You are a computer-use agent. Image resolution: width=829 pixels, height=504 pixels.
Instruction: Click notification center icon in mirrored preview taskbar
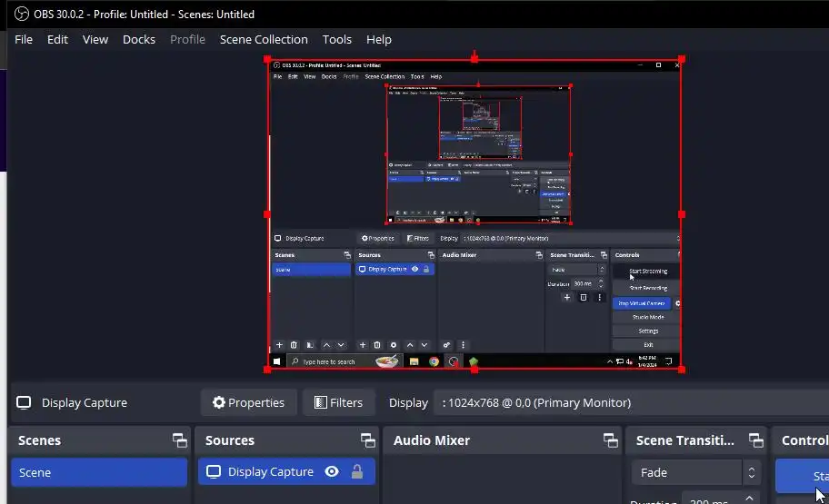tap(669, 361)
